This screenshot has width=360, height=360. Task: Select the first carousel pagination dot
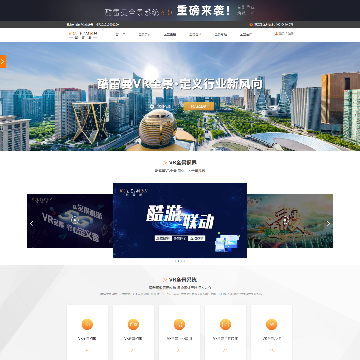[176, 261]
